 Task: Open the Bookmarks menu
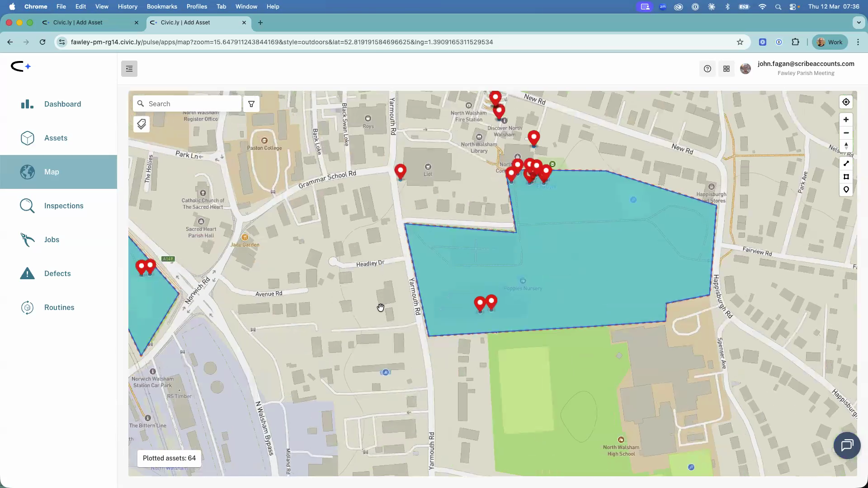[x=161, y=6]
